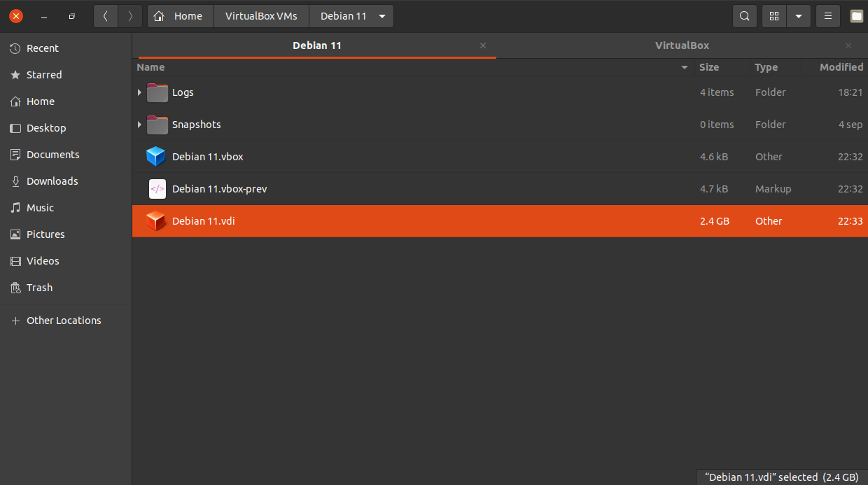
Task: Click the search magnifier icon
Action: click(745, 16)
